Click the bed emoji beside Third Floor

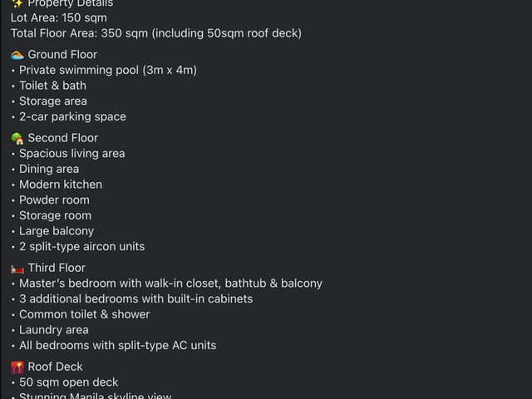tap(17, 268)
